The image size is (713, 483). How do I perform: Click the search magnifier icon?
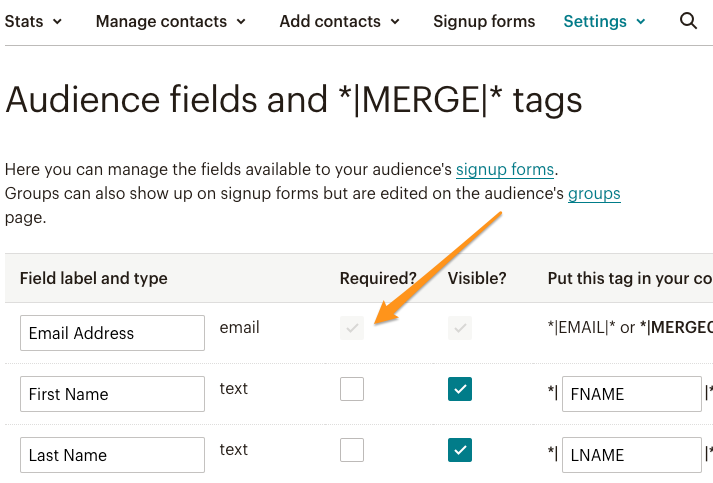(x=688, y=21)
